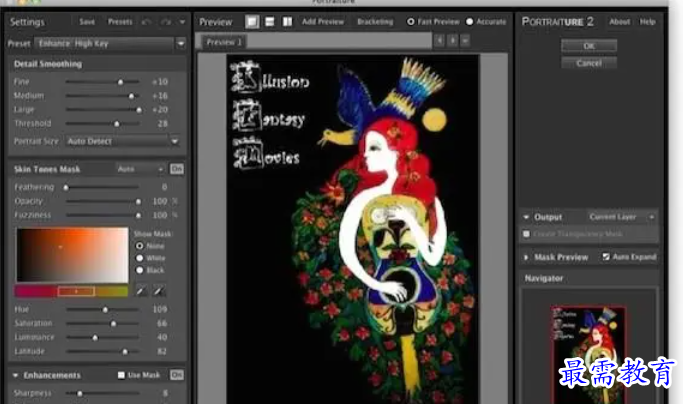Screen dimensions: 683x404
Task: Click the Hue value 109
Action: tap(160, 309)
